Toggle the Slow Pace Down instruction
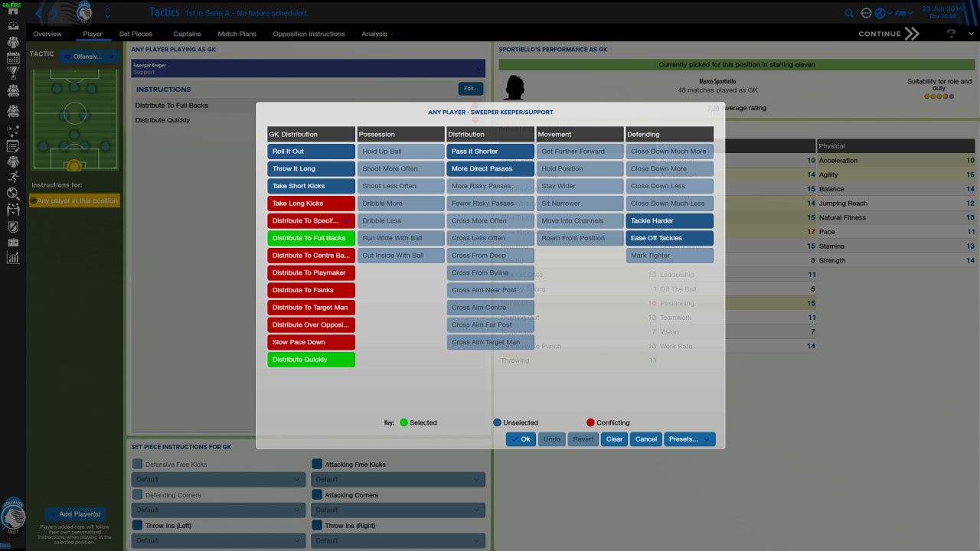Image resolution: width=980 pixels, height=551 pixels. (x=311, y=342)
